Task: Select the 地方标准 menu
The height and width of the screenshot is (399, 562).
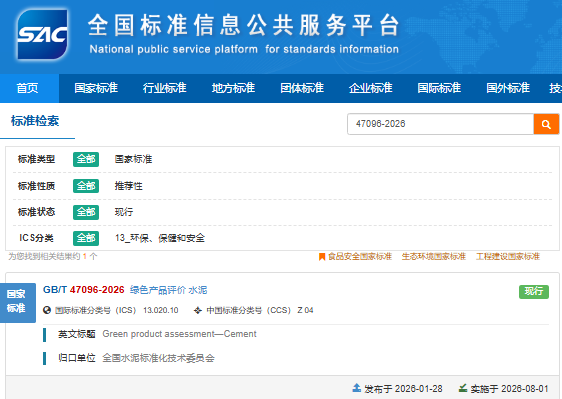Action: [233, 88]
